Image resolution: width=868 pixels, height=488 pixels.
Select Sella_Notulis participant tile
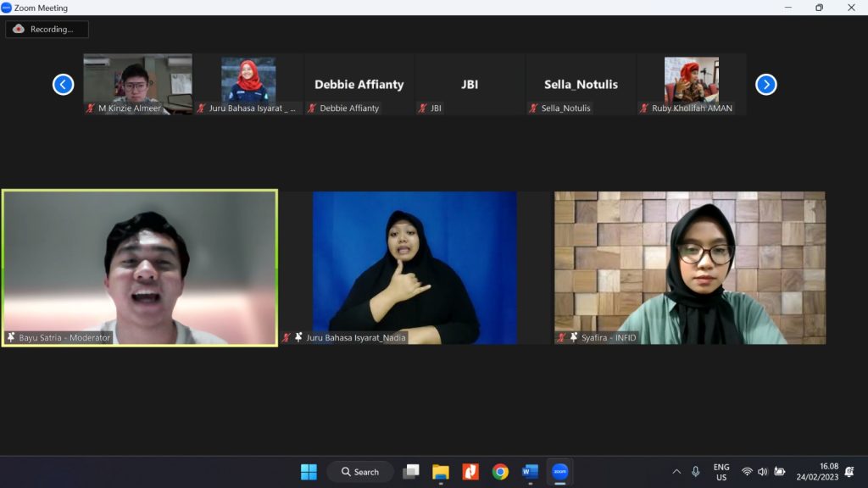[x=581, y=84]
